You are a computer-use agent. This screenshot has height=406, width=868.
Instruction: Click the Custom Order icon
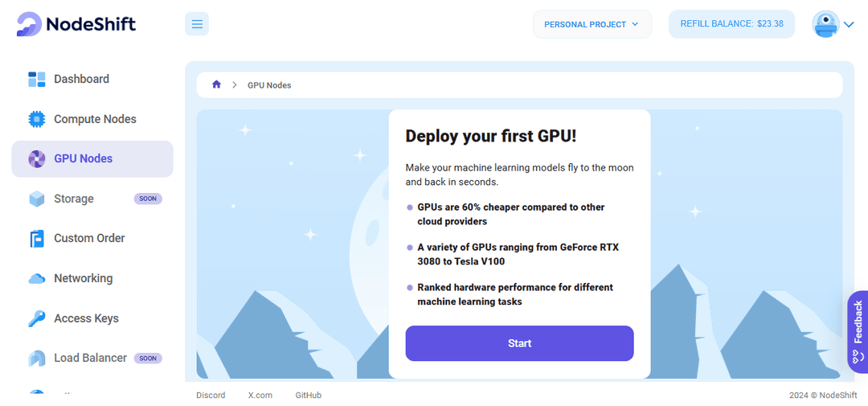pos(36,239)
